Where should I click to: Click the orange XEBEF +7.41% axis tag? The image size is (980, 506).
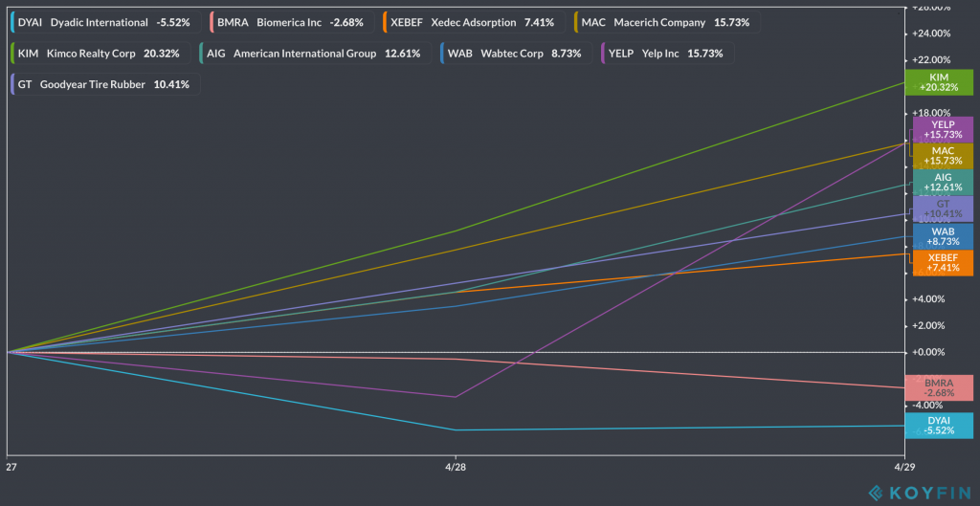coord(942,263)
